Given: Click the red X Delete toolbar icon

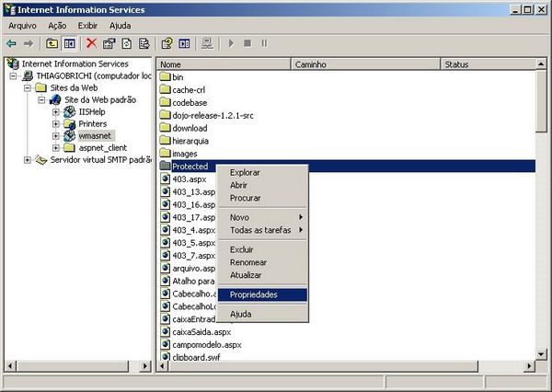Looking at the screenshot, I should pos(91,43).
